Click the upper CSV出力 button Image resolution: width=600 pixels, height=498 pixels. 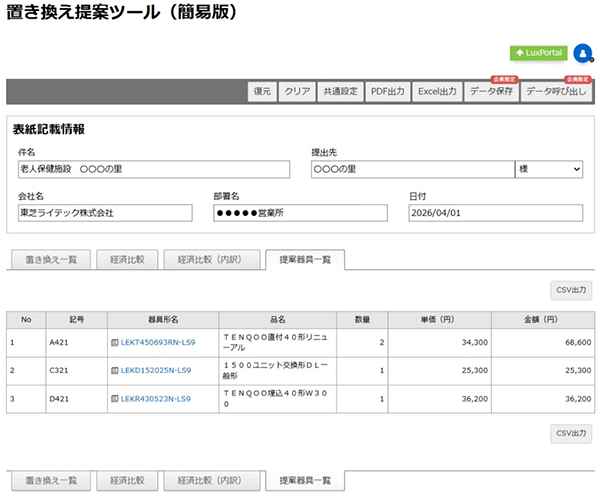pos(571,290)
